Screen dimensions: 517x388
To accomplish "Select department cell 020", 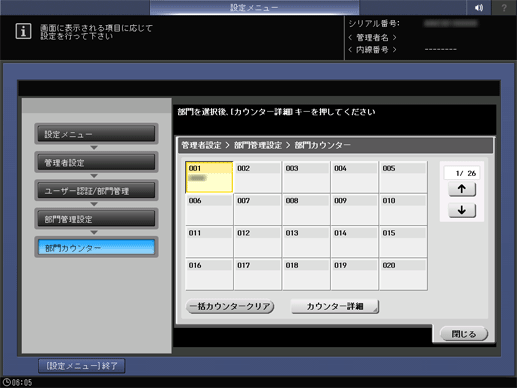I will click(x=403, y=274).
